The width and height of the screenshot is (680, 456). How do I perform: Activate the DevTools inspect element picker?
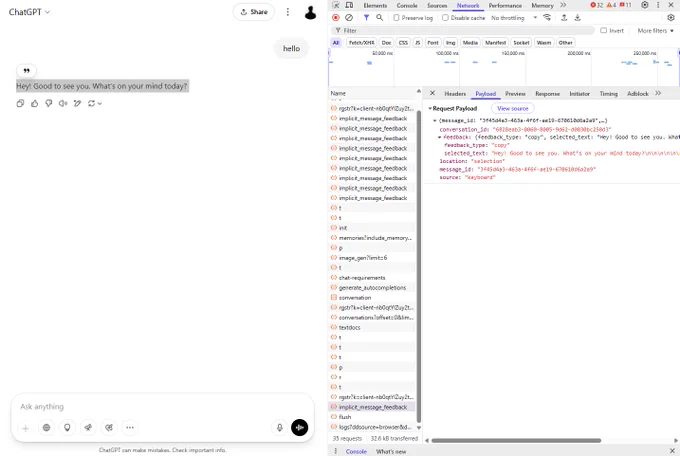336,5
